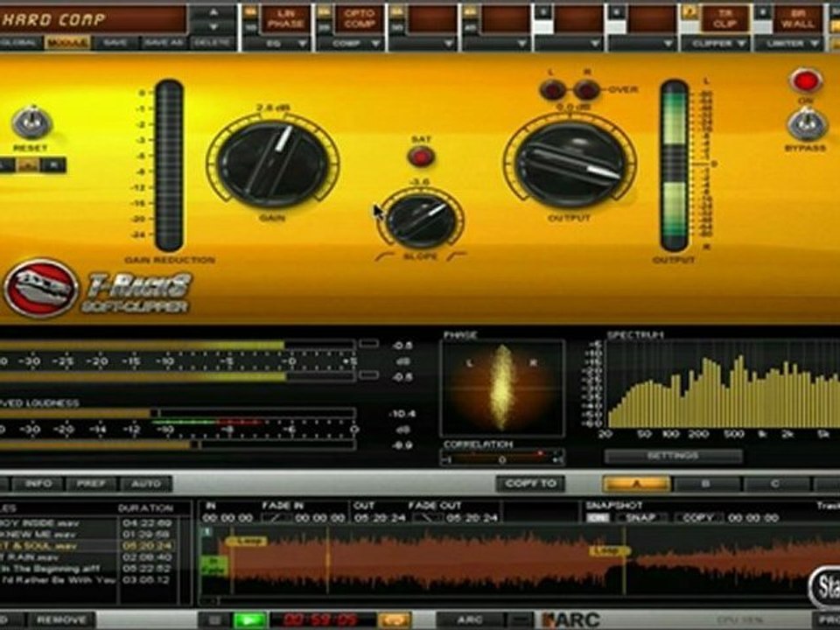Select the previous preset with the up arrow
The image size is (840, 630).
click(213, 11)
